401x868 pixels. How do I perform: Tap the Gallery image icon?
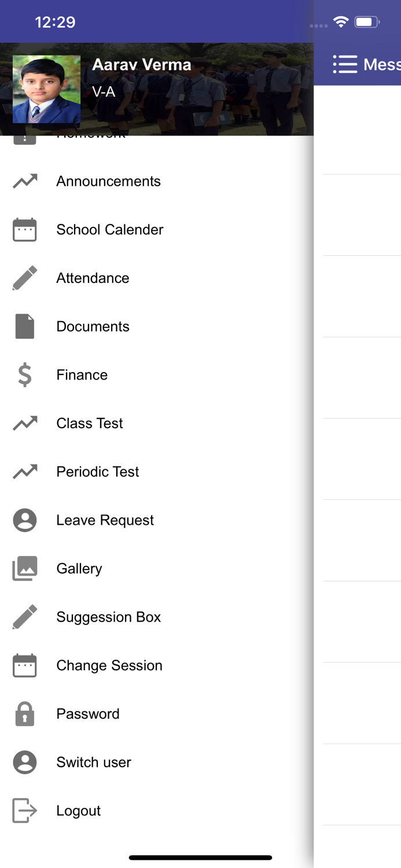(x=25, y=569)
